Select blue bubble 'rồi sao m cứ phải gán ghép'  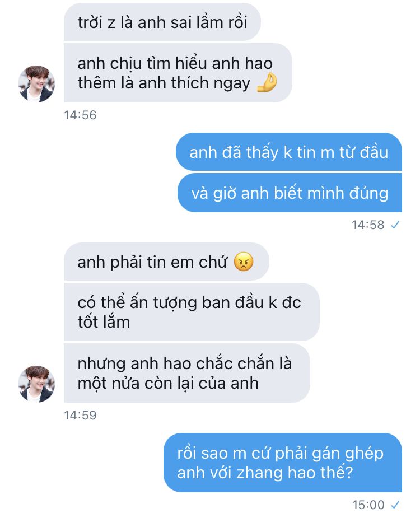click(283, 463)
